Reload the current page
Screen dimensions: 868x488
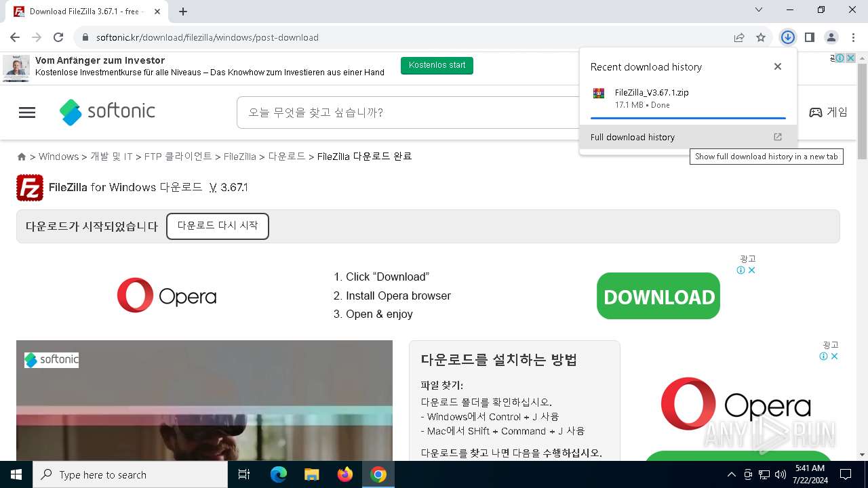(x=58, y=37)
